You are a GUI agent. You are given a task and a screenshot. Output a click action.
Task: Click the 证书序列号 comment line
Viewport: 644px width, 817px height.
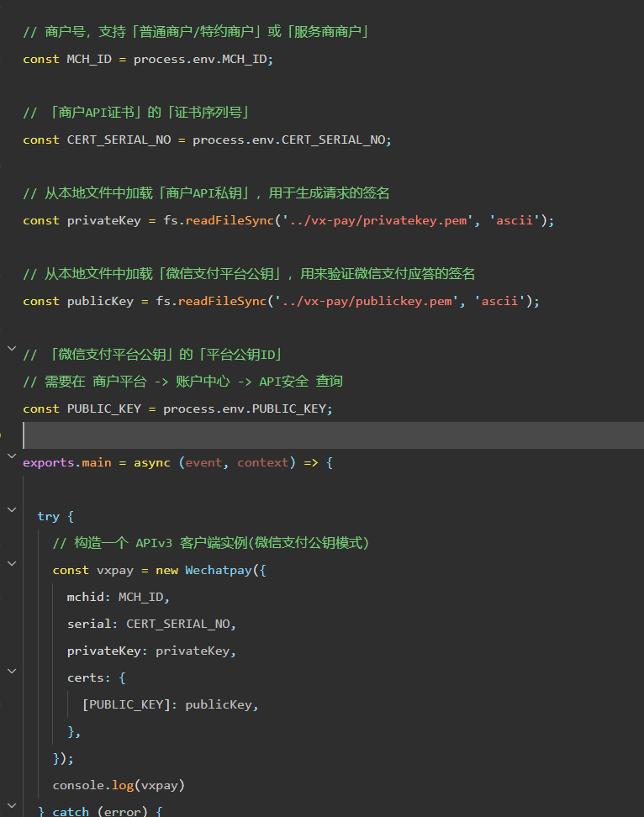[136, 113]
